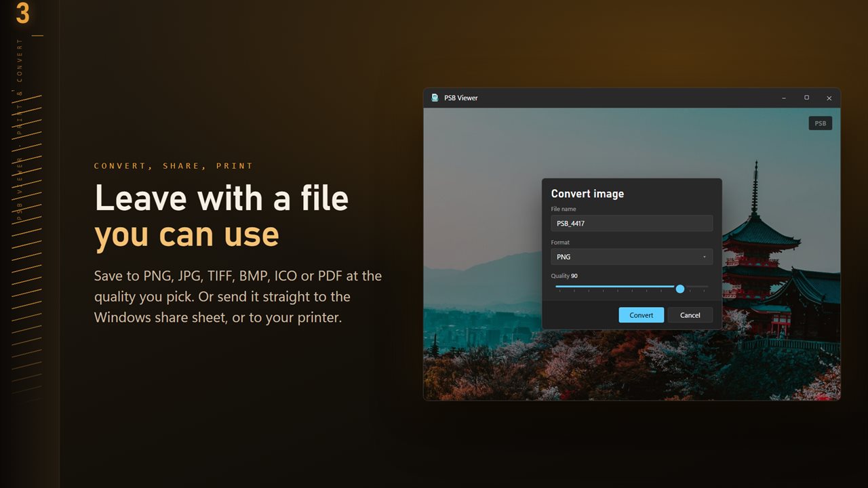Click the File name field containing PSB_4417

pyautogui.click(x=631, y=223)
